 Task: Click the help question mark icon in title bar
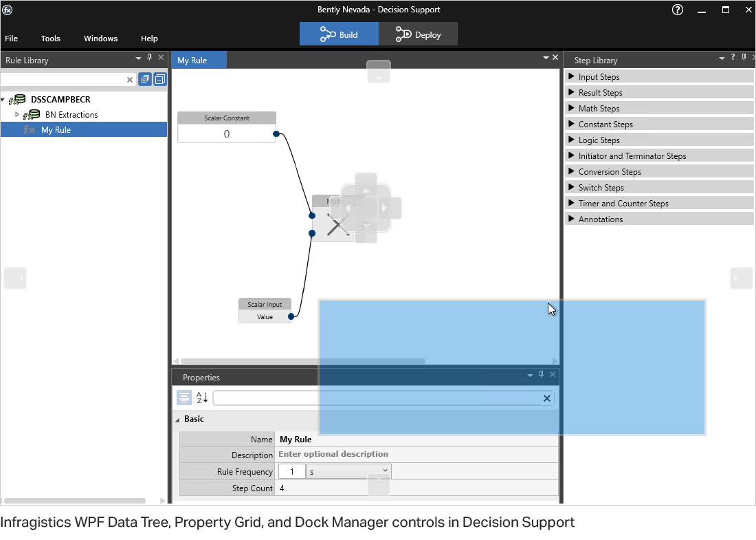click(678, 10)
